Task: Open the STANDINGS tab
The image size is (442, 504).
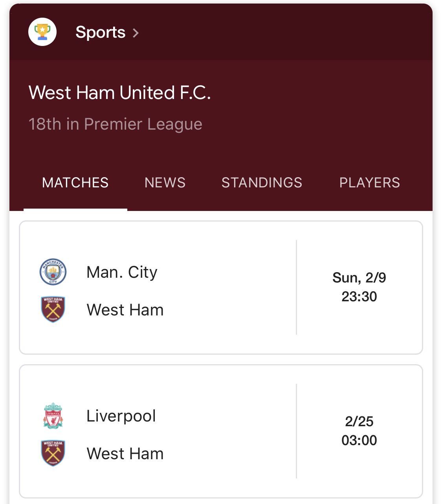Action: [262, 183]
